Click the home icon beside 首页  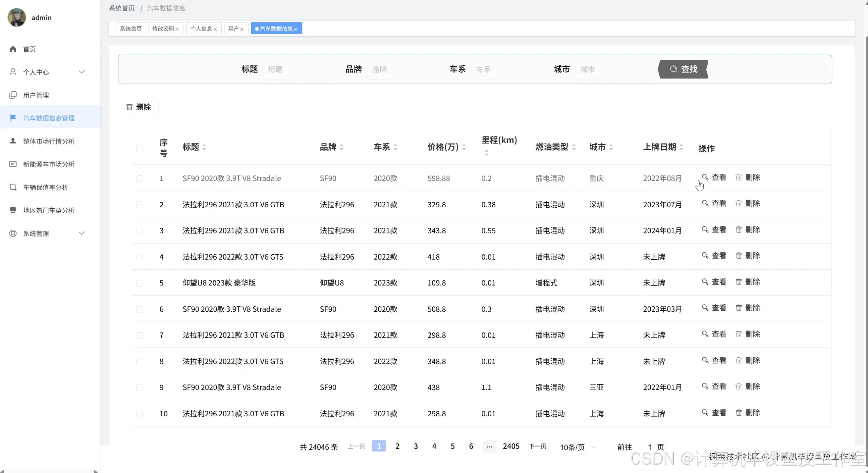click(13, 49)
